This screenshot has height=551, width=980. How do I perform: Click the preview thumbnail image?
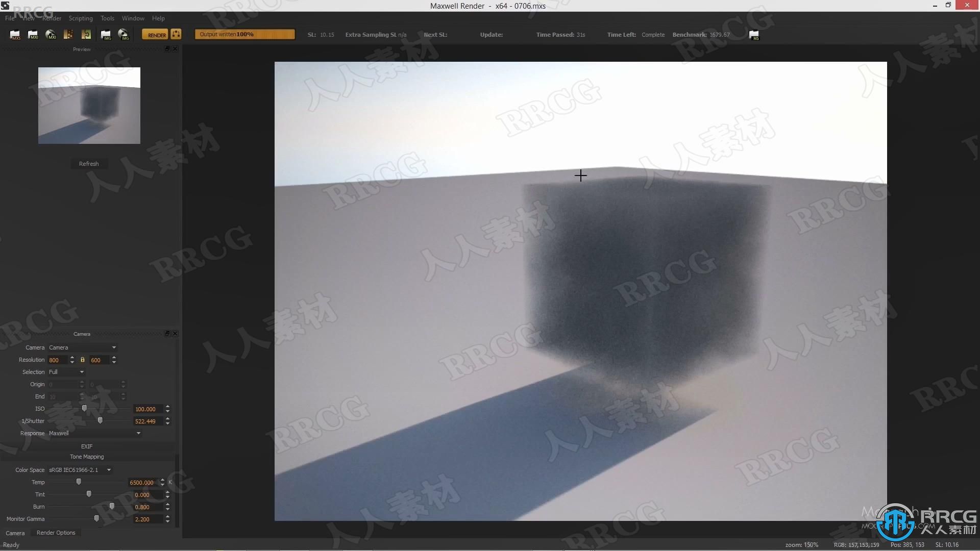pyautogui.click(x=89, y=105)
